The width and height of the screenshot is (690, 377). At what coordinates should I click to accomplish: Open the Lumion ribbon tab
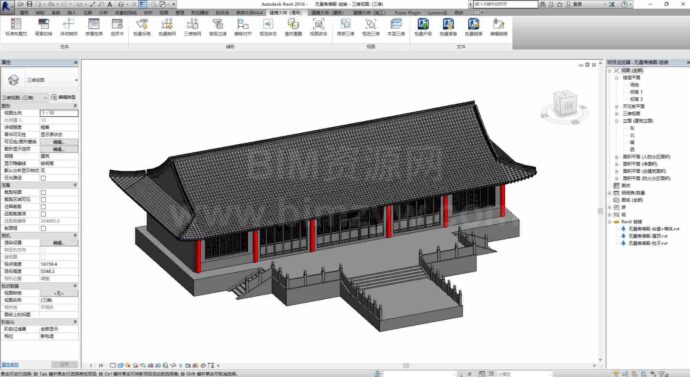point(437,13)
